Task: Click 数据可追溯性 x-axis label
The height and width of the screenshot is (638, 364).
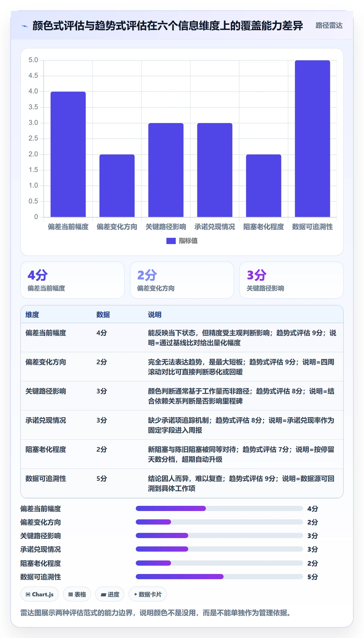Action: (x=313, y=227)
